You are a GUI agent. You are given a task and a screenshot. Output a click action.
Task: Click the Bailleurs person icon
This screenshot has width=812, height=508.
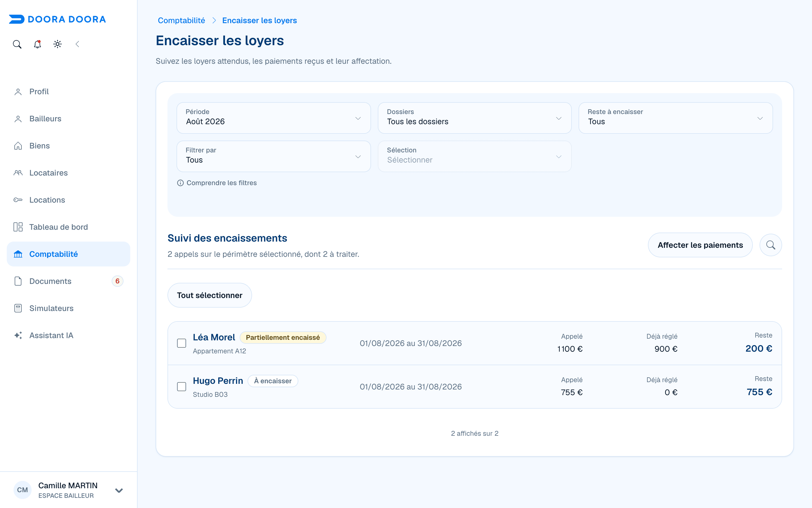[18, 119]
